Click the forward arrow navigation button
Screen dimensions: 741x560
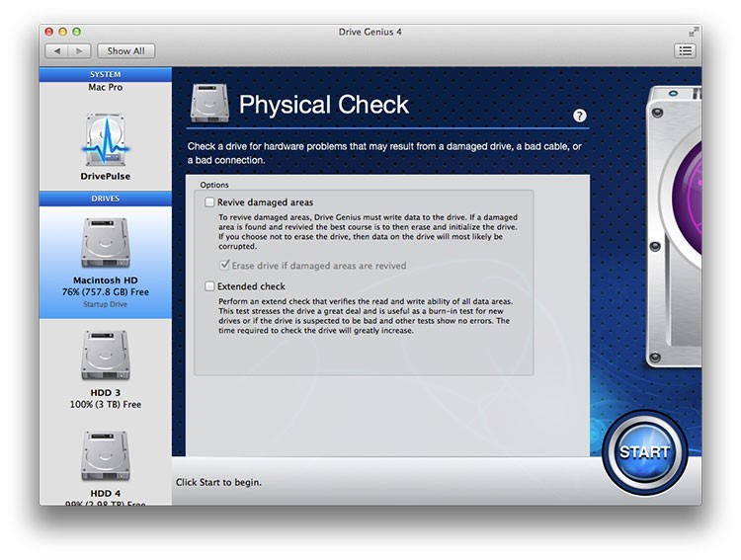coord(79,51)
